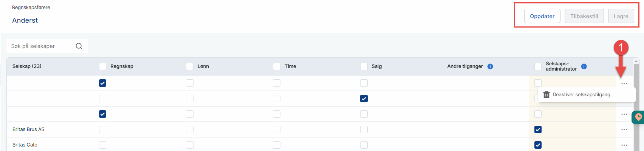Viewport: 644px width, 151px height.
Task: Open three-dot menu for Britas Cafe
Action: tap(624, 145)
